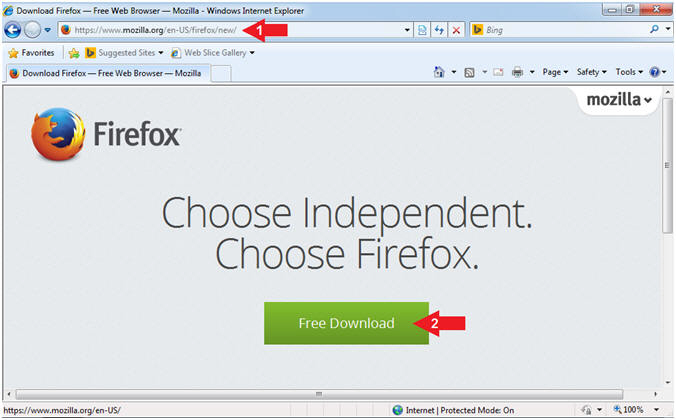Open the Home button dropdown arrow
This screenshot has width=676, height=420.
pyautogui.click(x=454, y=72)
